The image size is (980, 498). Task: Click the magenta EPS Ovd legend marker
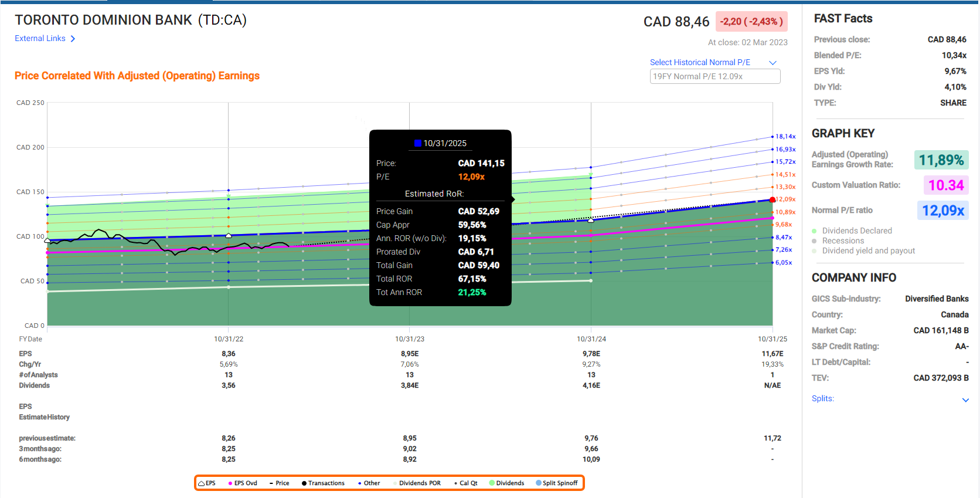click(230, 483)
